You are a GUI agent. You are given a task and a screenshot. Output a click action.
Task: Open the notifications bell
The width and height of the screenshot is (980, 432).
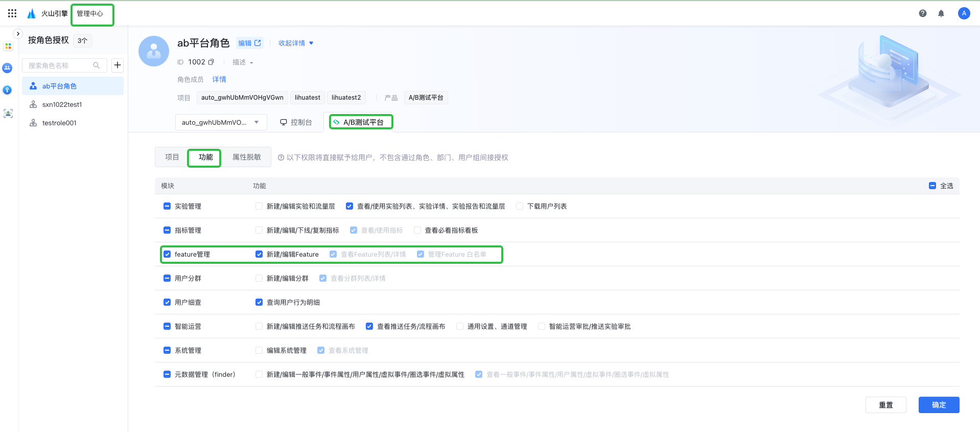pos(941,13)
